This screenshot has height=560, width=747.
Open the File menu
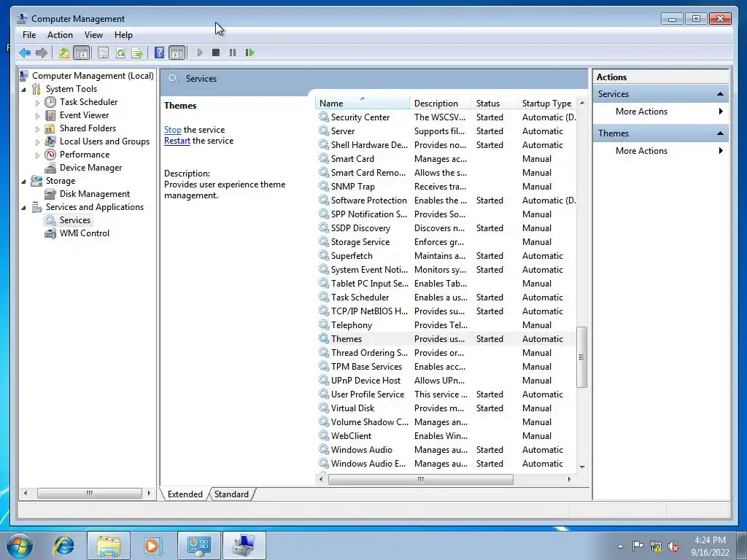coord(29,35)
